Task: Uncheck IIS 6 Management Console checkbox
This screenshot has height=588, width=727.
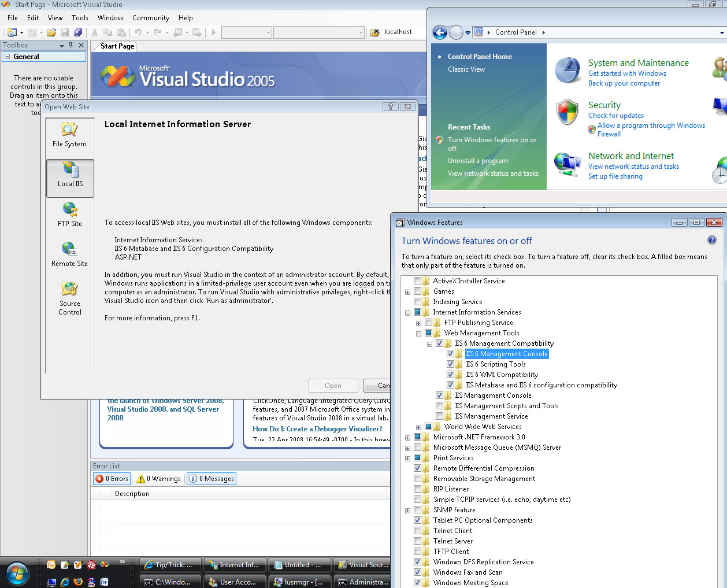Action: click(451, 354)
